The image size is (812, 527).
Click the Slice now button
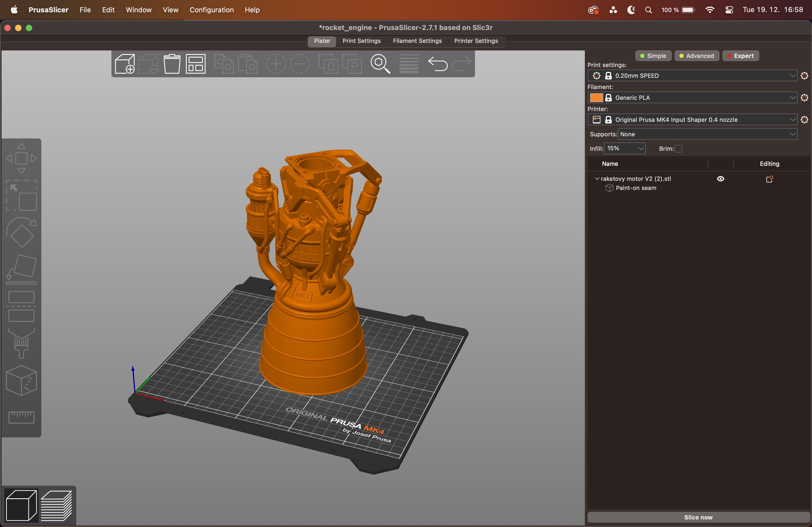pyautogui.click(x=698, y=517)
